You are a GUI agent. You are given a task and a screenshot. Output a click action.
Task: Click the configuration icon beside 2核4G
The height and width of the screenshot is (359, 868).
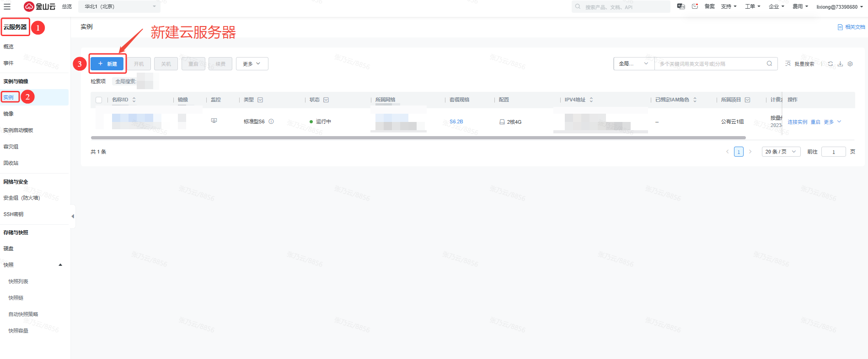[502, 122]
